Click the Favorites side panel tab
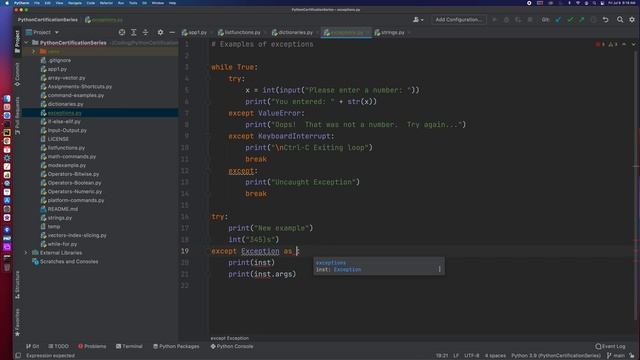640x360 pixels. click(17, 322)
